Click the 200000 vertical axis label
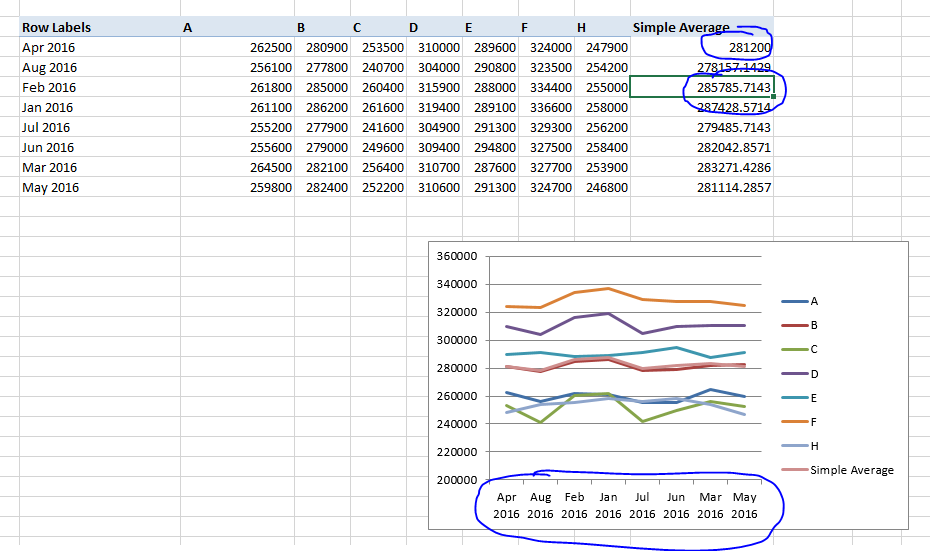 tap(458, 480)
